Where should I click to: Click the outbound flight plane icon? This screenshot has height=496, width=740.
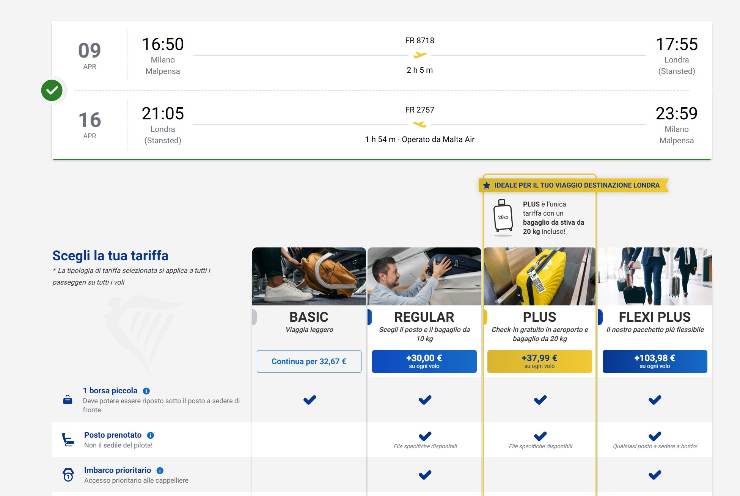pyautogui.click(x=420, y=55)
